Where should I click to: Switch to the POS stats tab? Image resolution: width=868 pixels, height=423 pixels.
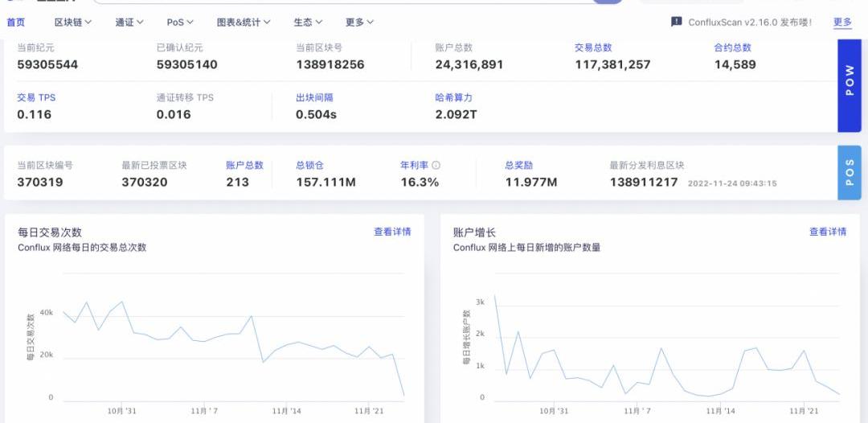click(850, 172)
